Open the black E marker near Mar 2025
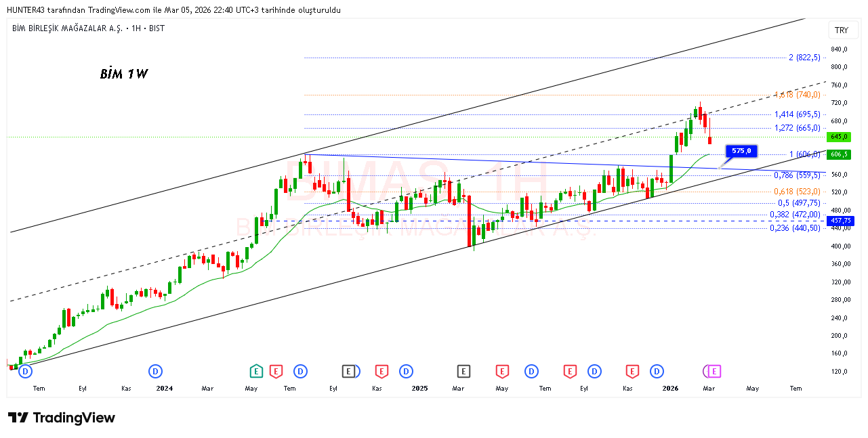 coord(463,371)
